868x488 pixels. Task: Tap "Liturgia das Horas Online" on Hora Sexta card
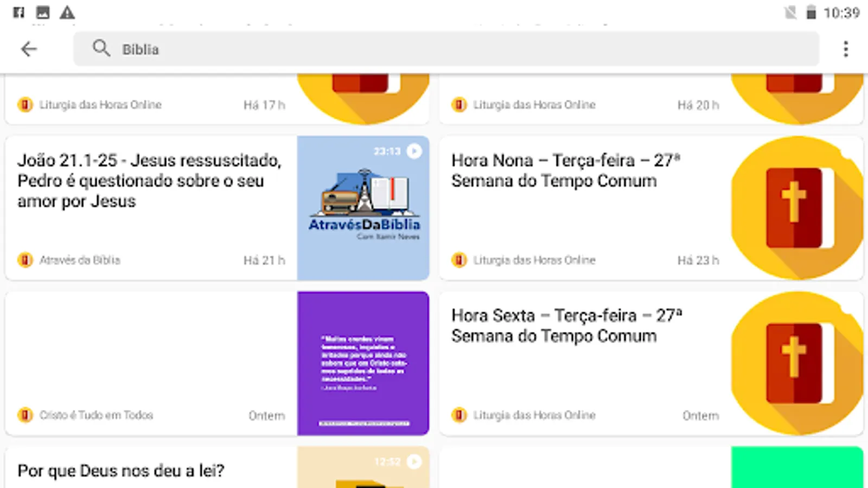pos(534,415)
